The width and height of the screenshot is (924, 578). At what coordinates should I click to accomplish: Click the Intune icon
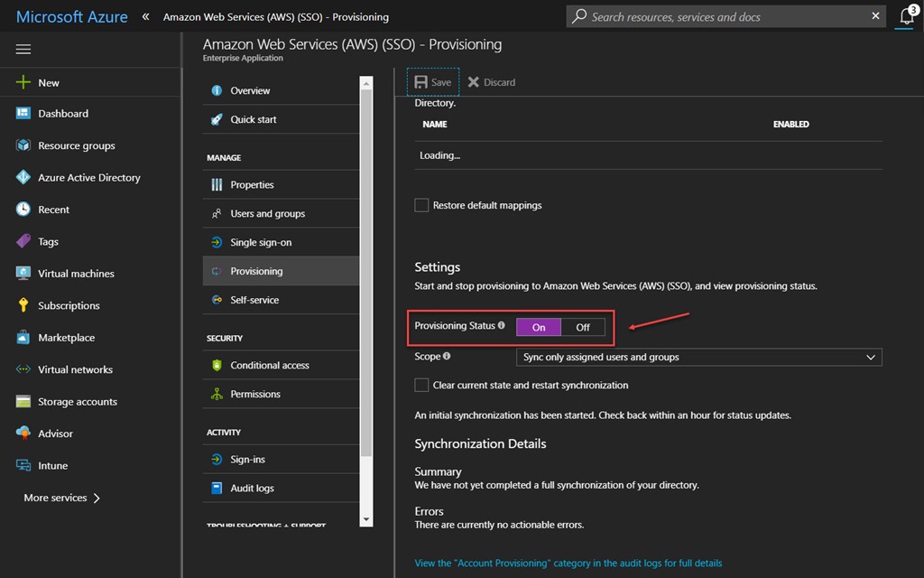(x=23, y=465)
